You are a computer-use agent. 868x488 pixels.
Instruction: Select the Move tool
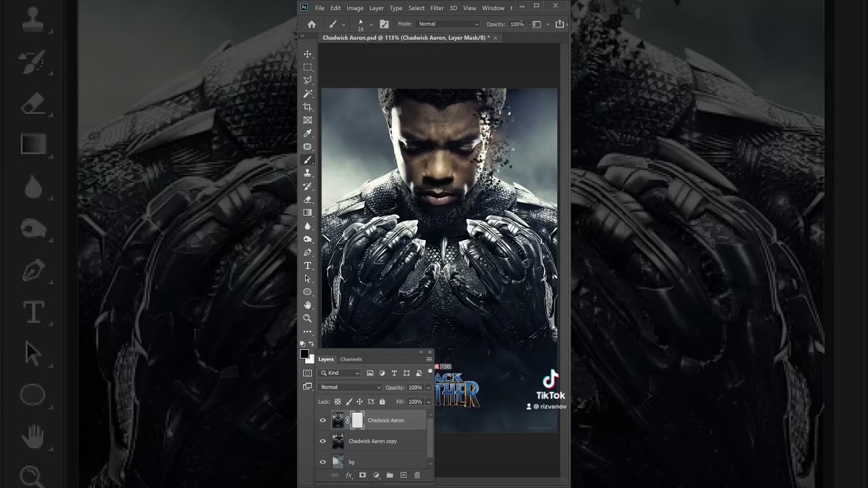[307, 54]
